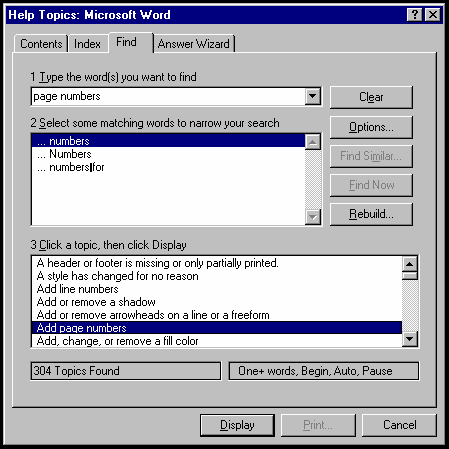The width and height of the screenshot is (449, 449).
Task: Click up arrow of matching words scrollbar
Action: (313, 142)
